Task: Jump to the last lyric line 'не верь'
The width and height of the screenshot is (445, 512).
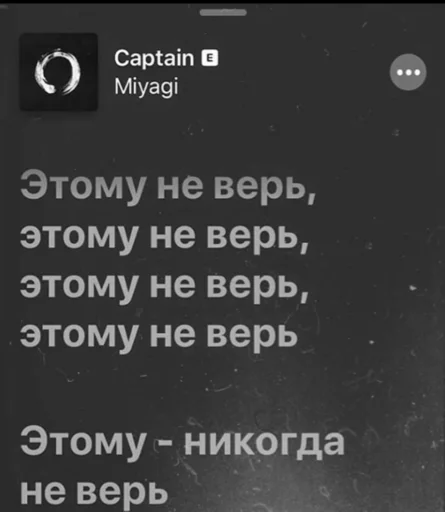Action: [x=94, y=493]
